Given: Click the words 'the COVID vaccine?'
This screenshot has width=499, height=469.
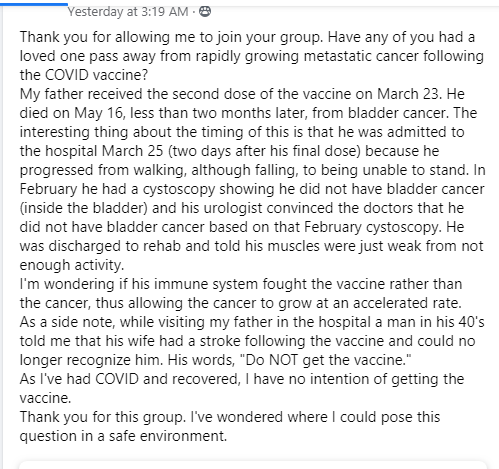Looking at the screenshot, I should click(83, 75).
